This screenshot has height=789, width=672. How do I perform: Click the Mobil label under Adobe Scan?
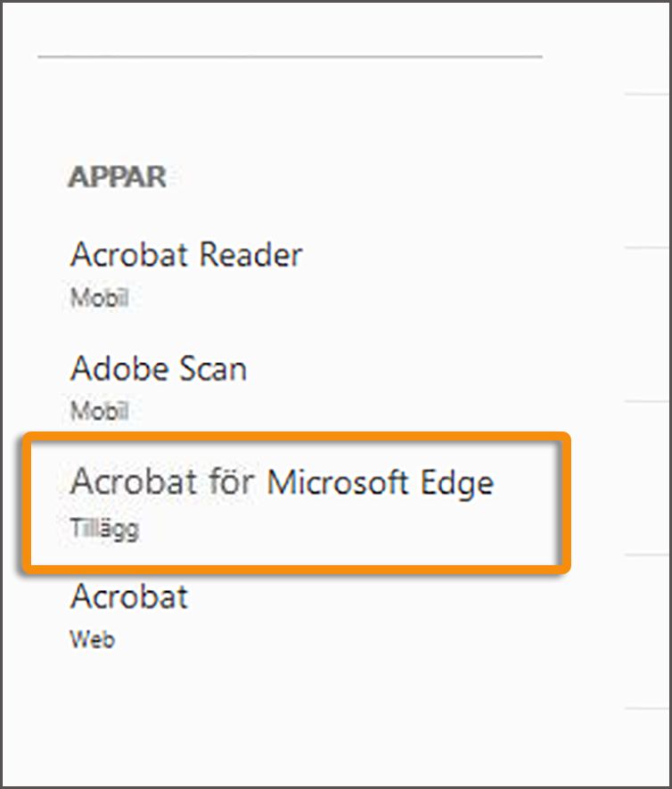(98, 411)
